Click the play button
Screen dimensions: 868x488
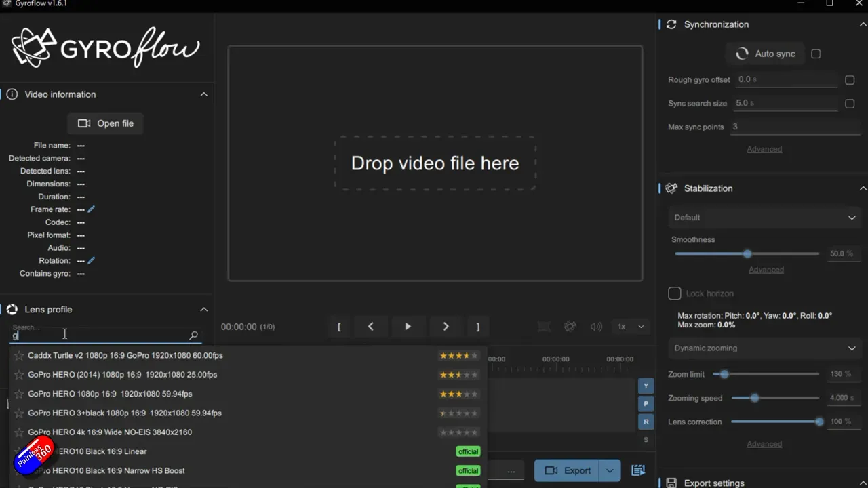(408, 327)
